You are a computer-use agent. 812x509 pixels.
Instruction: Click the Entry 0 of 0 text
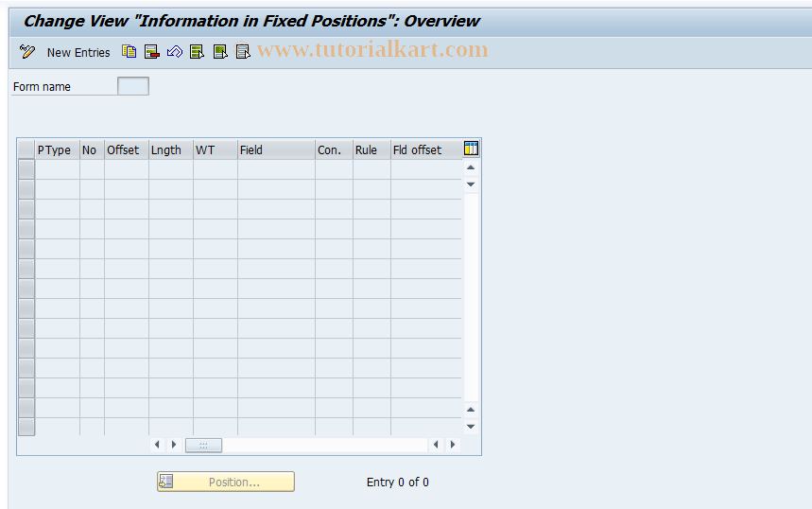(x=398, y=483)
